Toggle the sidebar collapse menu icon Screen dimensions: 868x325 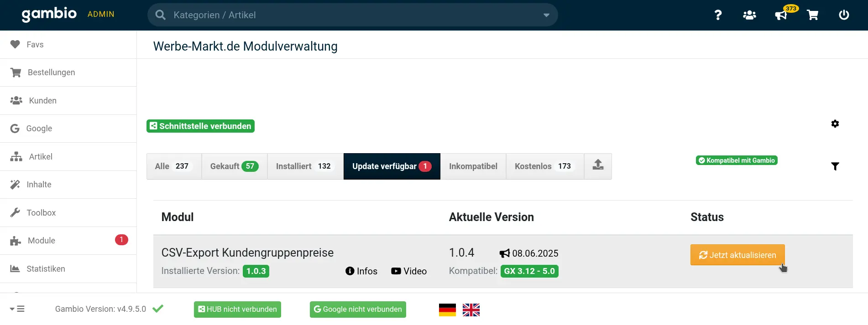coord(17,309)
